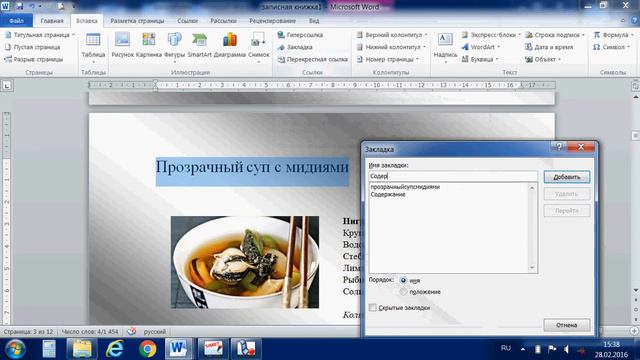Open the bookmark dialog help button

[x=558, y=147]
